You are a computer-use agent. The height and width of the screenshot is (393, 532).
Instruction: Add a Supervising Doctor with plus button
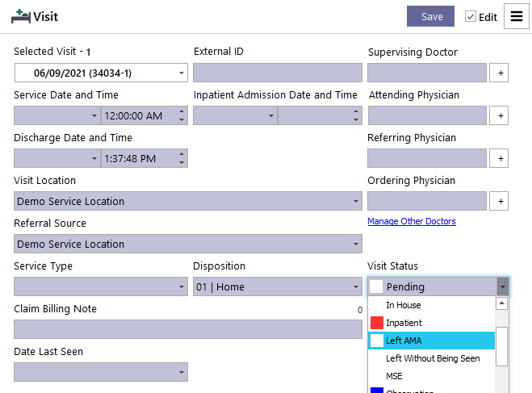click(499, 73)
